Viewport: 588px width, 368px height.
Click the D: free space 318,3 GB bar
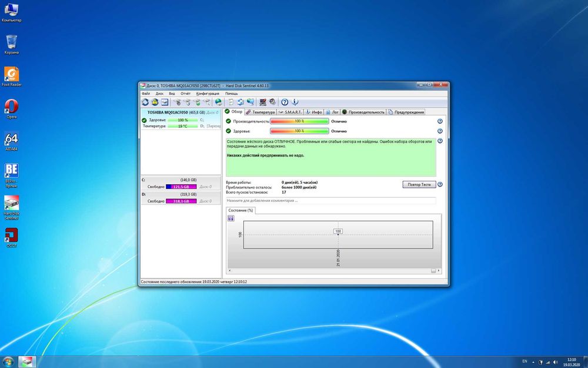tap(181, 201)
